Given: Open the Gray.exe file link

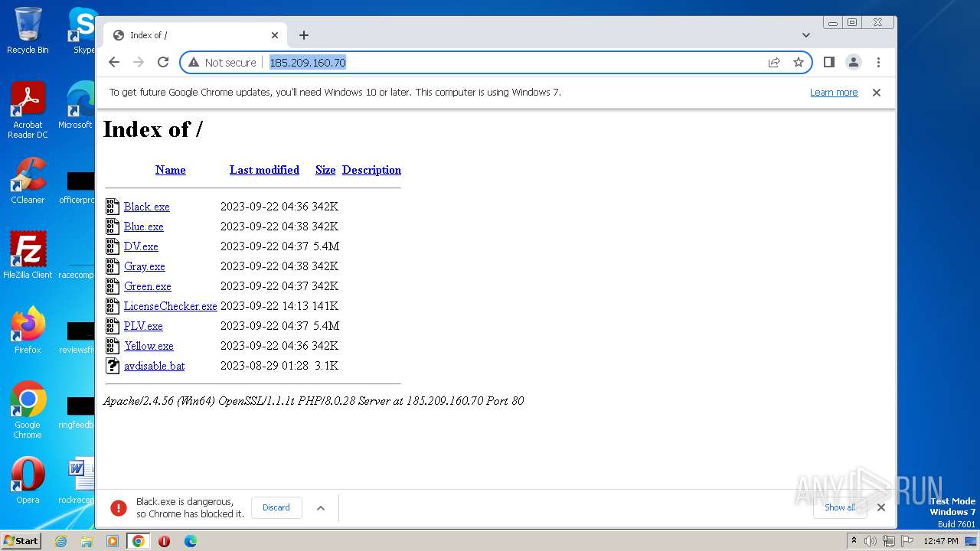Looking at the screenshot, I should coord(145,266).
